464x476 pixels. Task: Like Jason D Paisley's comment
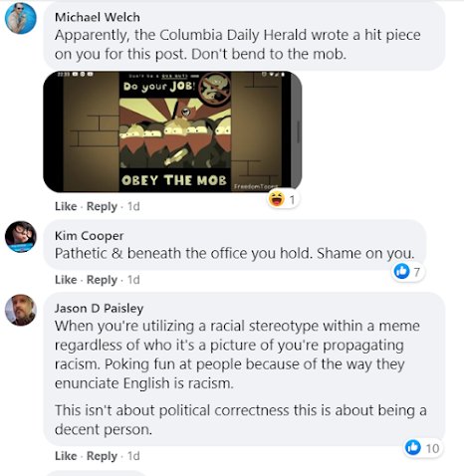66,456
